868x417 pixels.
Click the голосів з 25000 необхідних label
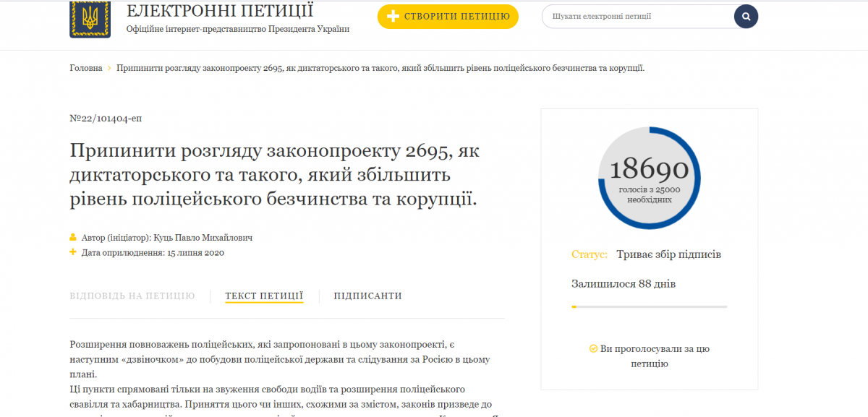[x=649, y=194]
